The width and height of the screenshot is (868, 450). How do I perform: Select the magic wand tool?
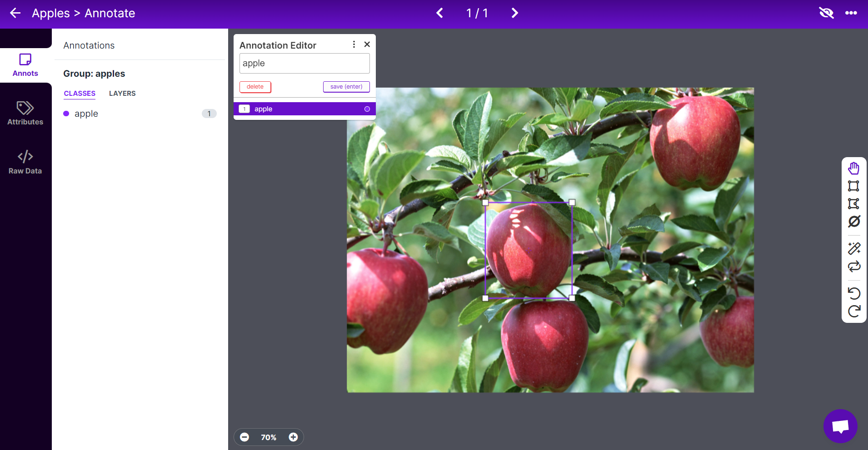tap(854, 248)
